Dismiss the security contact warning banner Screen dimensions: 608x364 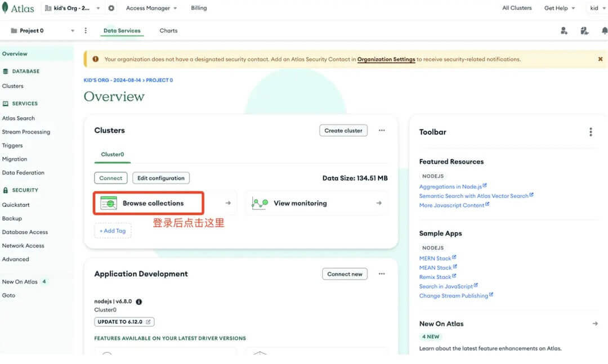(x=600, y=59)
